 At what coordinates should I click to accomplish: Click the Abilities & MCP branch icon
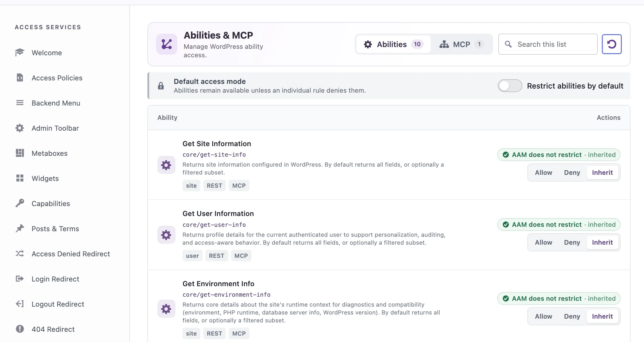pyautogui.click(x=166, y=44)
